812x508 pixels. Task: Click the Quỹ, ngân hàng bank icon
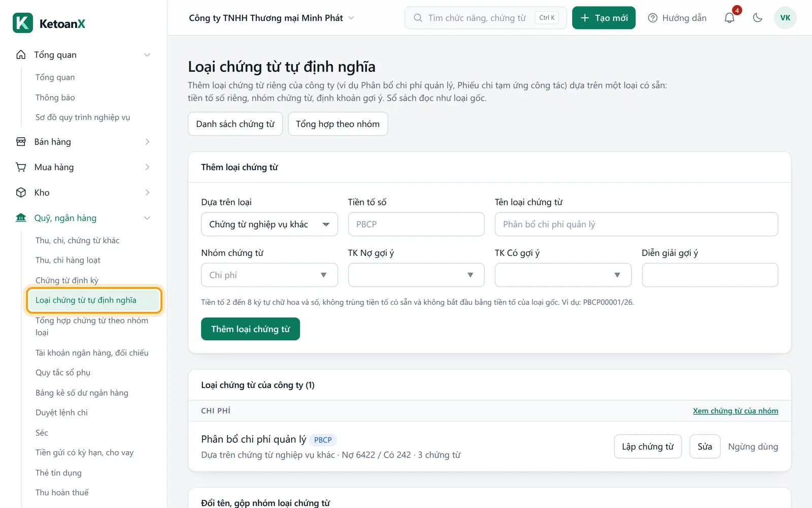click(21, 218)
